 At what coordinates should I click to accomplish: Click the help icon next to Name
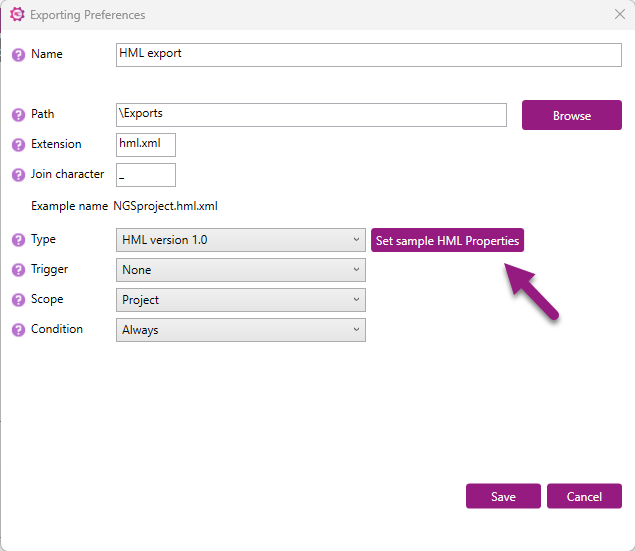coord(18,55)
